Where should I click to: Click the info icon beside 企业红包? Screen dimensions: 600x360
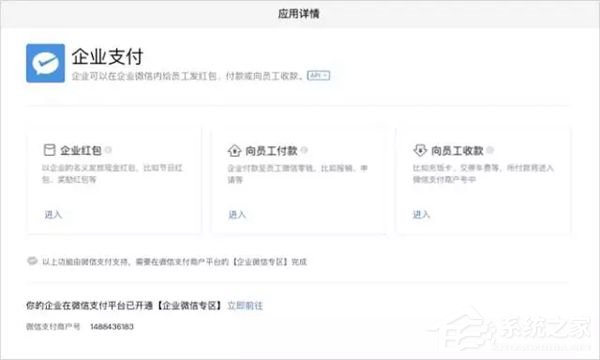108,150
